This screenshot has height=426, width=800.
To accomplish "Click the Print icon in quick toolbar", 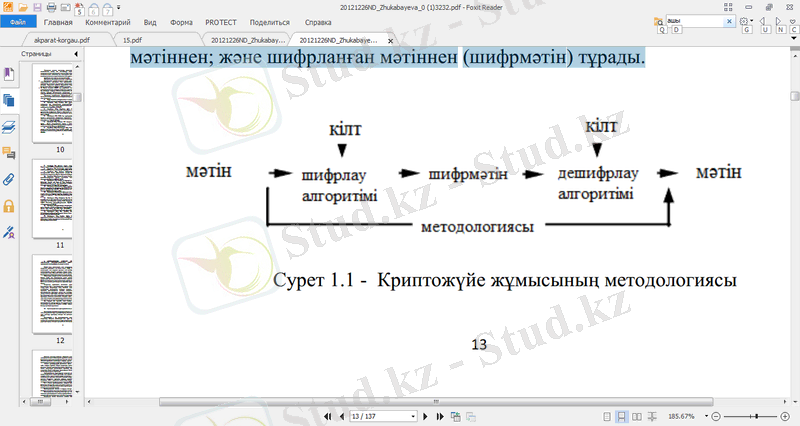I will pyautogui.click(x=51, y=7).
